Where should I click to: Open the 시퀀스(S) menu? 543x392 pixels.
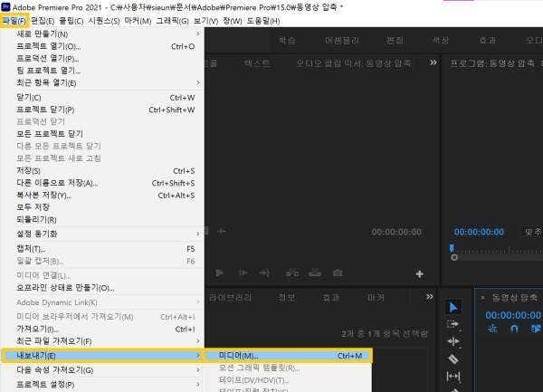104,21
